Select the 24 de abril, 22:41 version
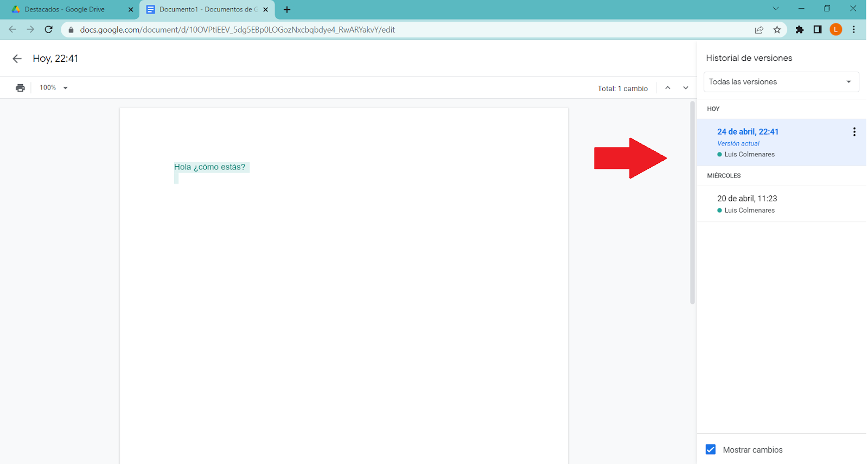 (781, 142)
